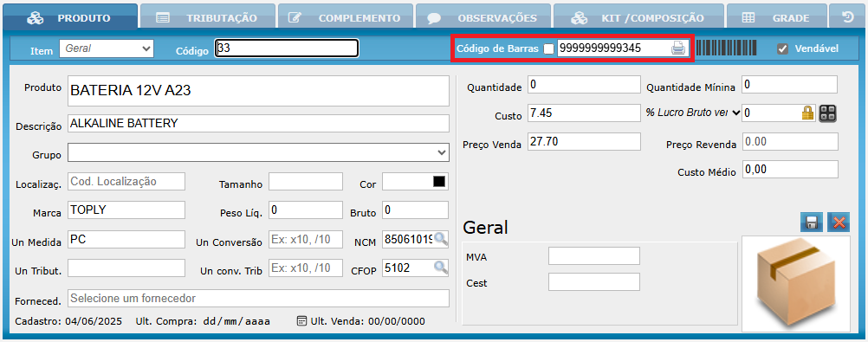The height and width of the screenshot is (342, 868).
Task: Click the Un Conversão input field
Action: pos(306,239)
